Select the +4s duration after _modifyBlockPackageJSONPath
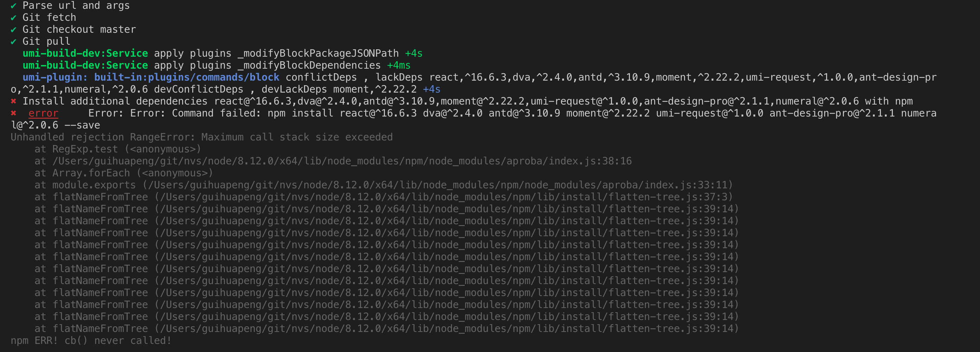980x352 pixels. click(413, 54)
